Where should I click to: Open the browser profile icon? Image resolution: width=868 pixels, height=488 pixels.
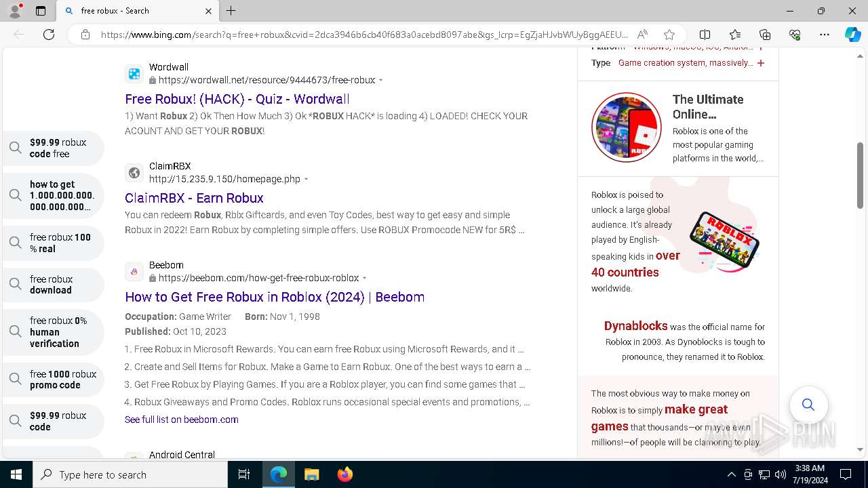[x=15, y=11]
